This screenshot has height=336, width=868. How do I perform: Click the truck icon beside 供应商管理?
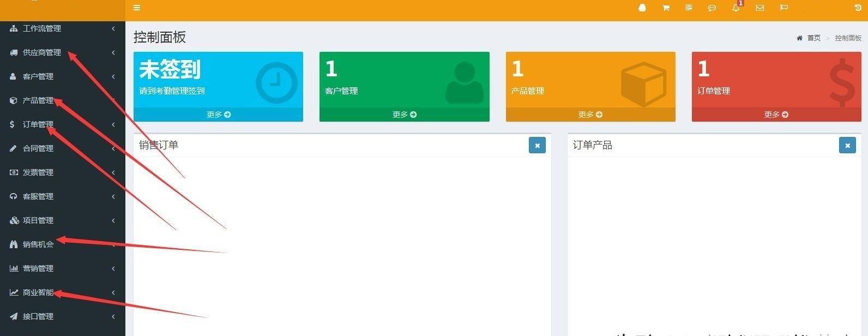pos(14,52)
